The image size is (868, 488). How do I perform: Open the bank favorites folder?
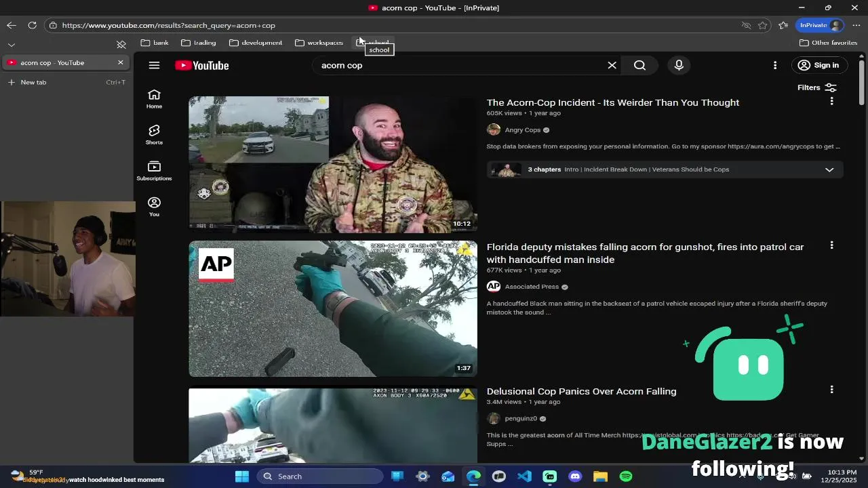(x=155, y=43)
